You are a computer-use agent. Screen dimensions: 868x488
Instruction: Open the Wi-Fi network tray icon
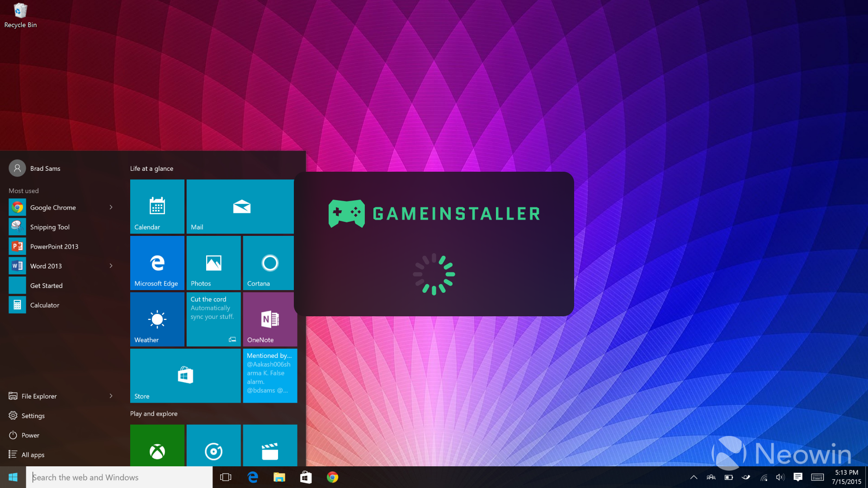pos(764,477)
